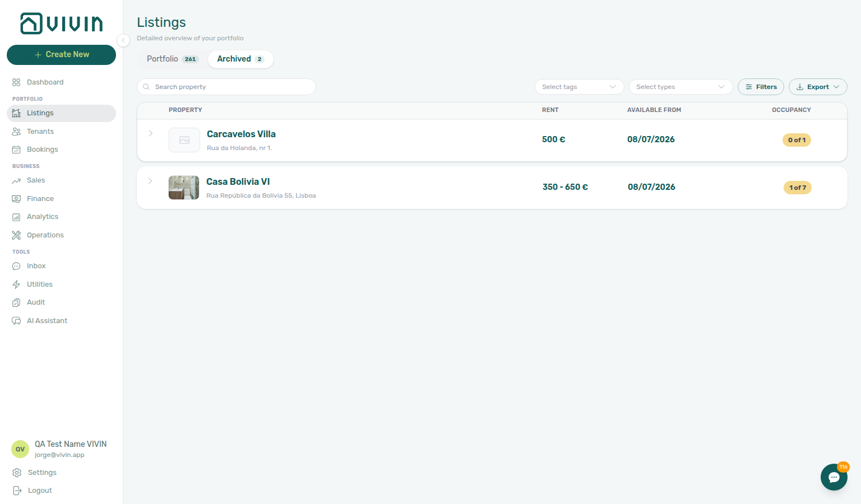The image size is (861, 504).
Task: Click the Listings building icon
Action: point(16,113)
